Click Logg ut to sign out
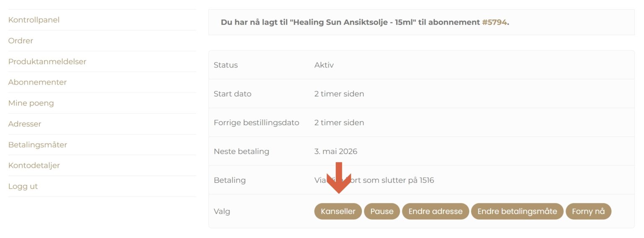Screen dimensions: 644x238 coord(23,186)
